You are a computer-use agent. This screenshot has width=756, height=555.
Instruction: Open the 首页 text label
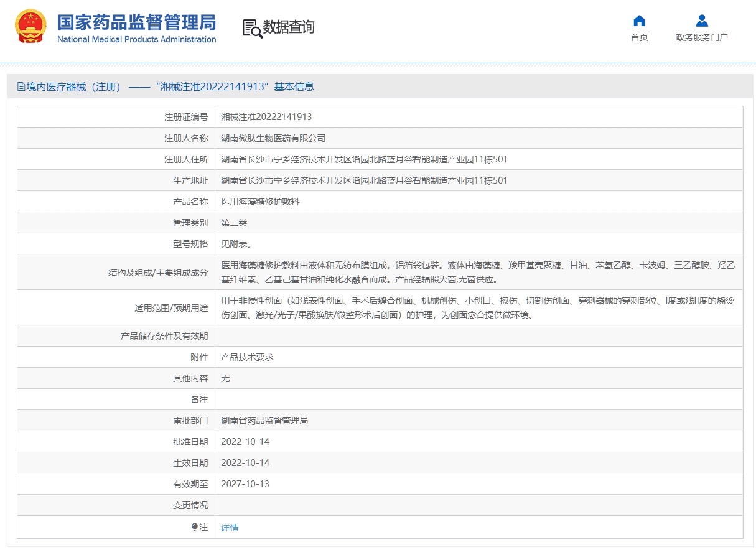click(639, 37)
